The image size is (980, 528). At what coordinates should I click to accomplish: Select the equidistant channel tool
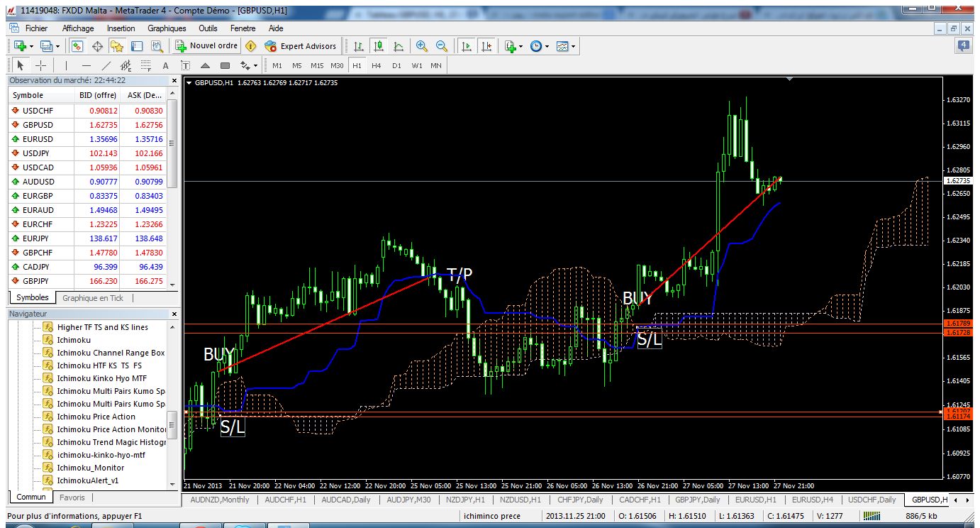[x=126, y=65]
